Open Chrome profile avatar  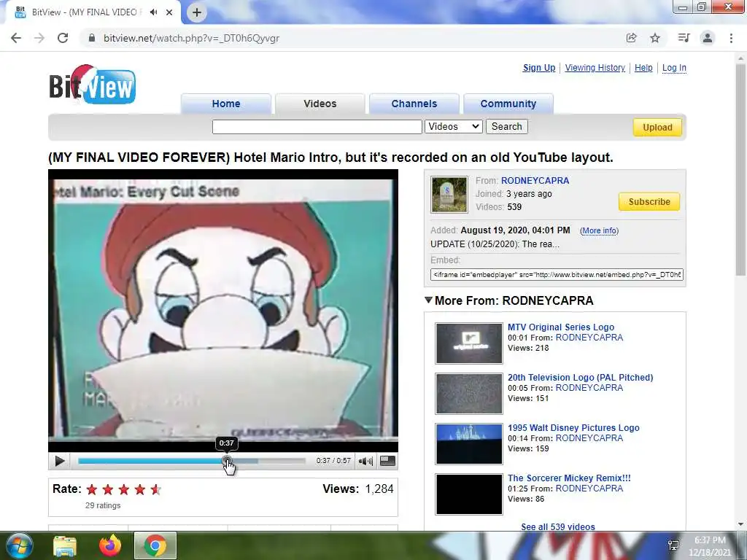tap(708, 38)
